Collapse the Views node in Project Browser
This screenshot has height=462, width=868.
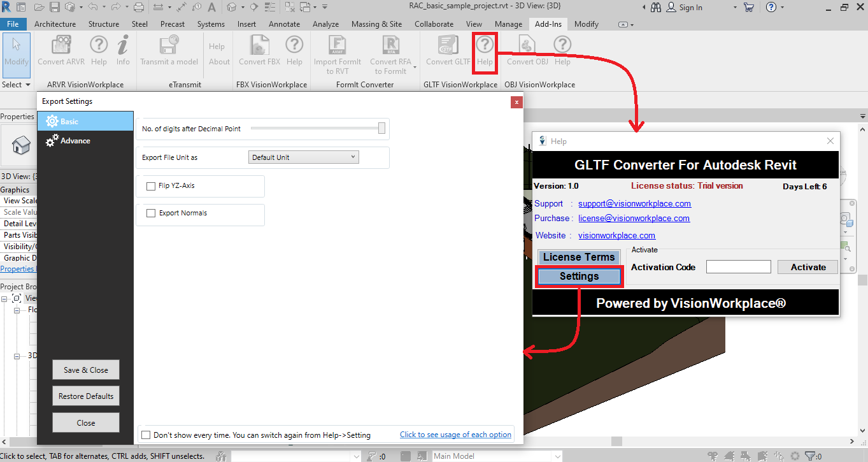click(4, 298)
